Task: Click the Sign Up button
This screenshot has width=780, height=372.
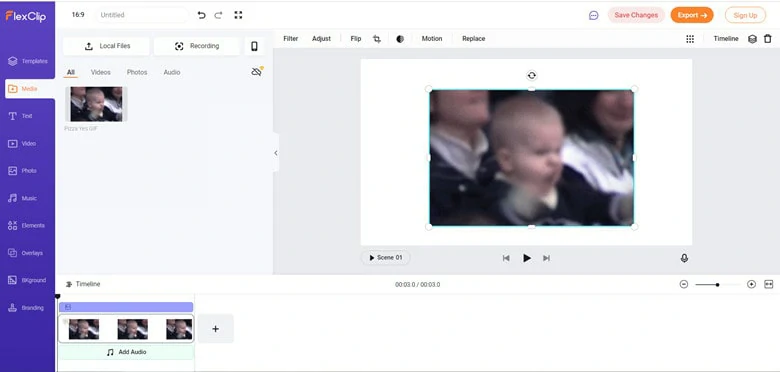Action: 745,15
